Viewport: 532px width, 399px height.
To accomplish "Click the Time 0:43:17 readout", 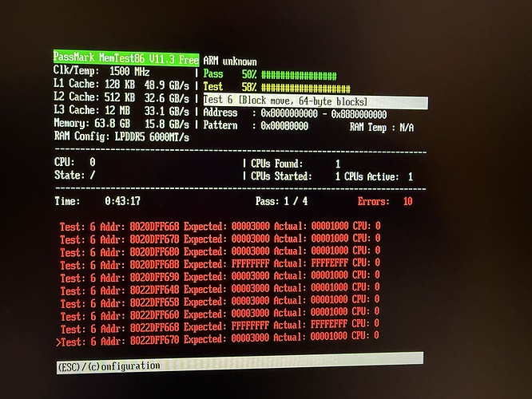I will (97, 201).
